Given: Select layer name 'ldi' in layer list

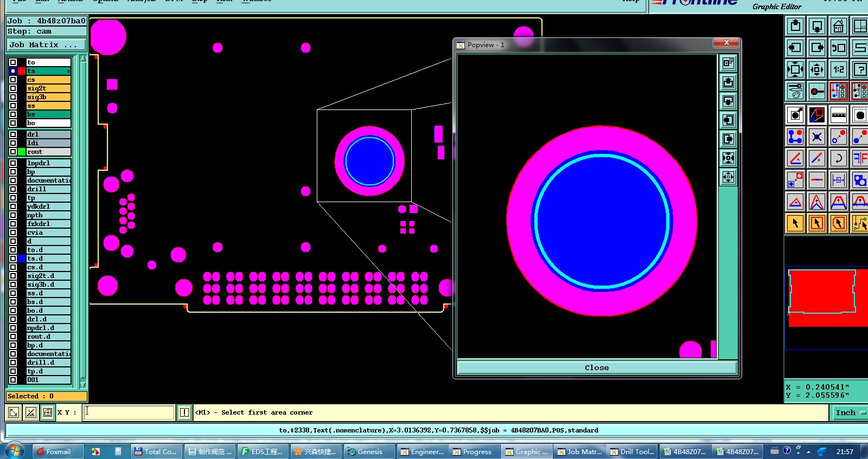Looking at the screenshot, I should pos(49,143).
